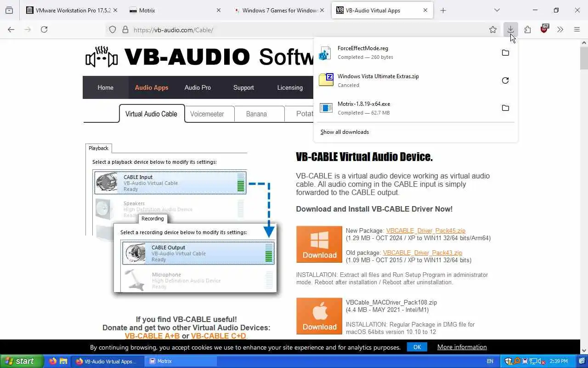Screen dimensions: 588x368
Task: Select the Banana tab
Action: [256, 114]
